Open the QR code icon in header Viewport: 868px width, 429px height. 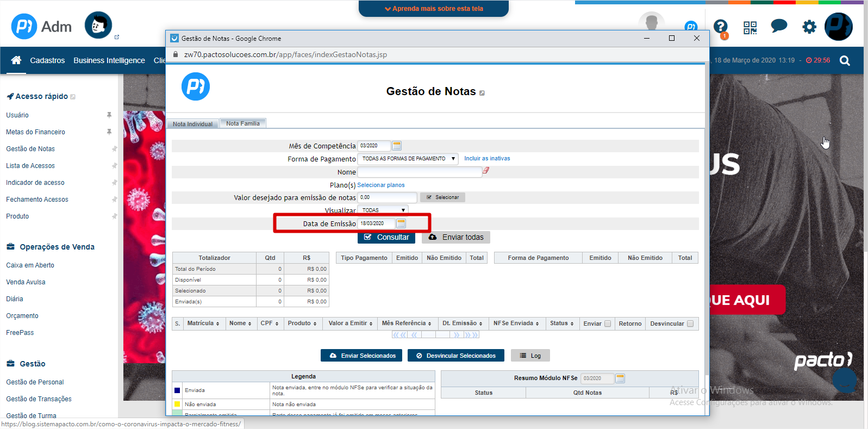[750, 27]
